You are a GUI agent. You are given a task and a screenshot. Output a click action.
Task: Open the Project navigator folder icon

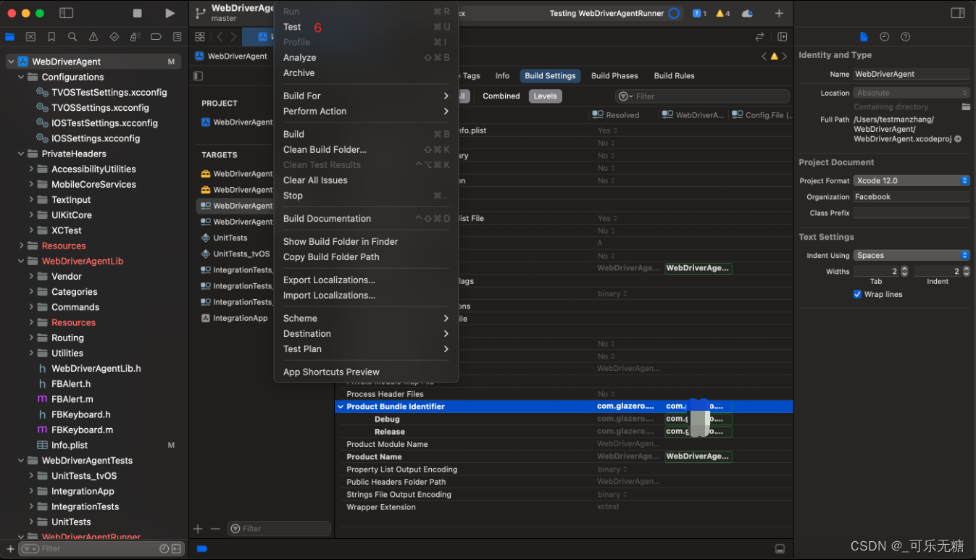(x=9, y=36)
